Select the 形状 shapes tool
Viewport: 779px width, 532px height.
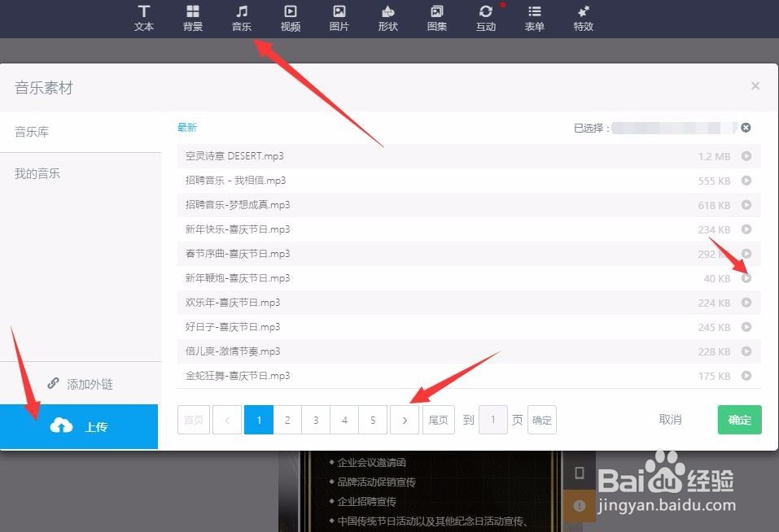click(387, 18)
